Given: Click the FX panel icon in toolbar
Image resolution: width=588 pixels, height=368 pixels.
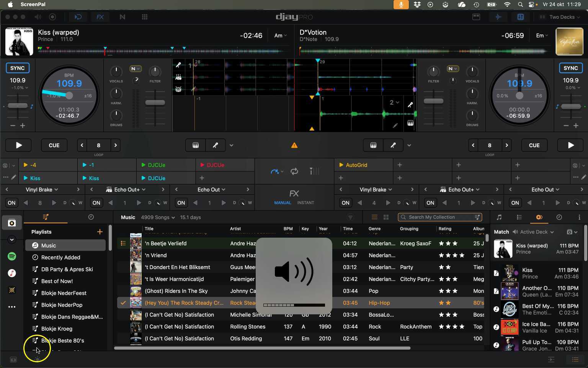Looking at the screenshot, I should tap(100, 17).
